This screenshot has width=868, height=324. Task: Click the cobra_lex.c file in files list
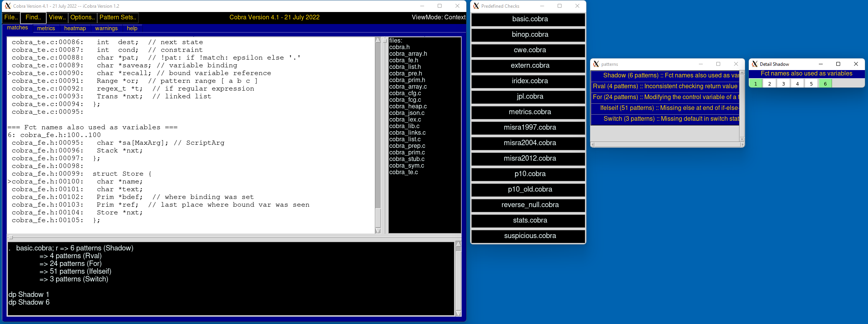coord(405,120)
